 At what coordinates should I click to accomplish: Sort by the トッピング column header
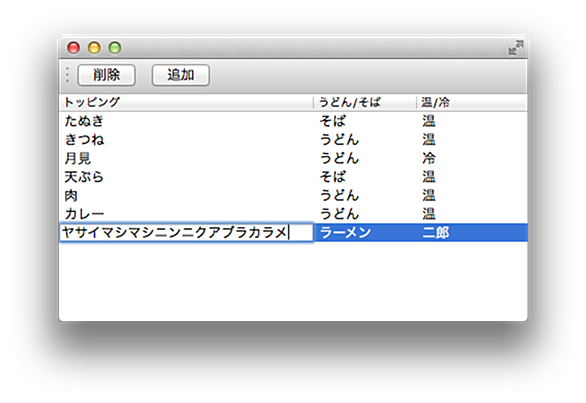click(186, 102)
